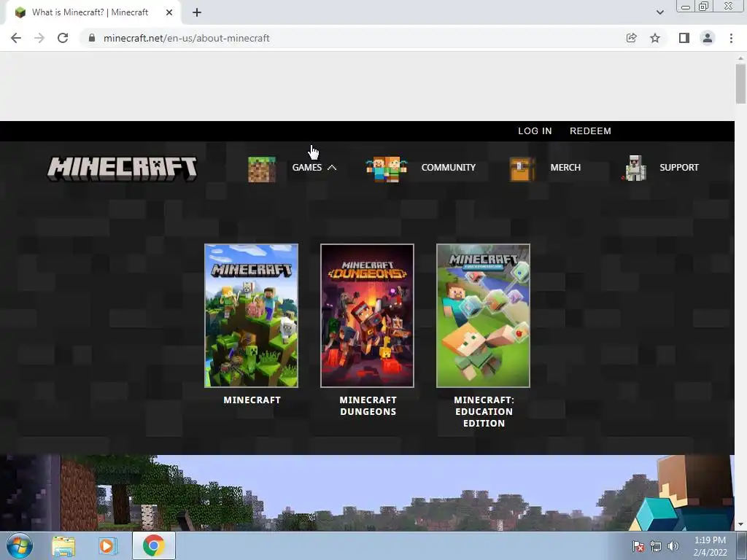Bookmark this page with the star
The width and height of the screenshot is (747, 560).
(x=655, y=38)
